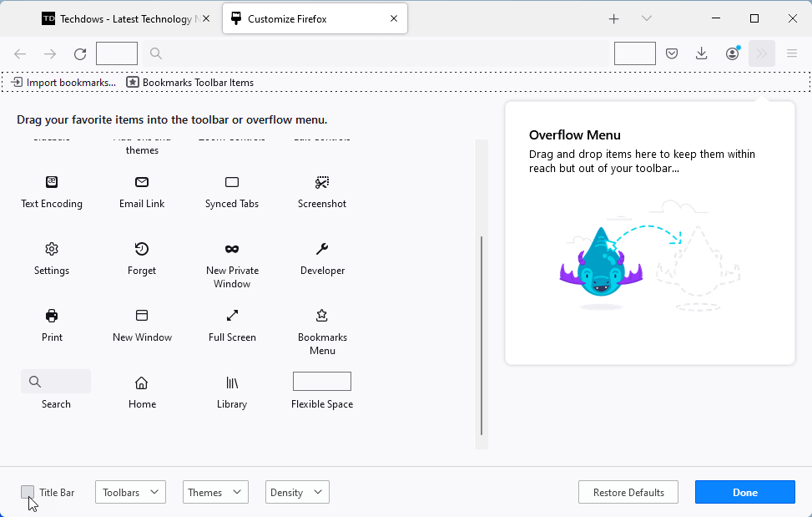The width and height of the screenshot is (812, 517).
Task: Click the blue Done button
Action: (745, 492)
